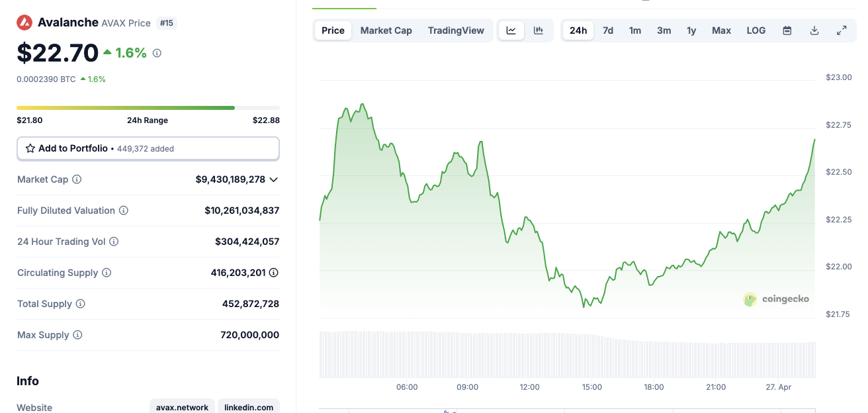
Task: Click the info icon beside Max Supply
Action: pos(77,335)
